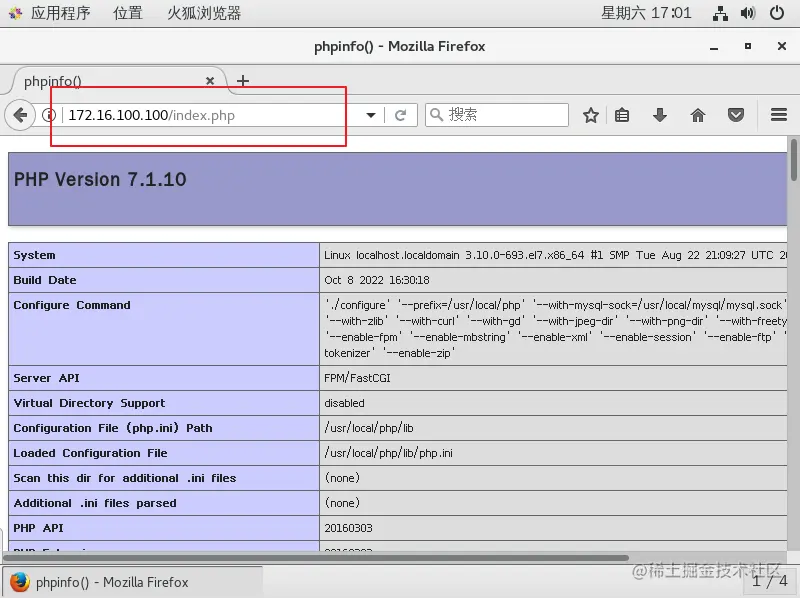Click the FPM/FastCGI value
The image size is (800, 598).
[357, 378]
